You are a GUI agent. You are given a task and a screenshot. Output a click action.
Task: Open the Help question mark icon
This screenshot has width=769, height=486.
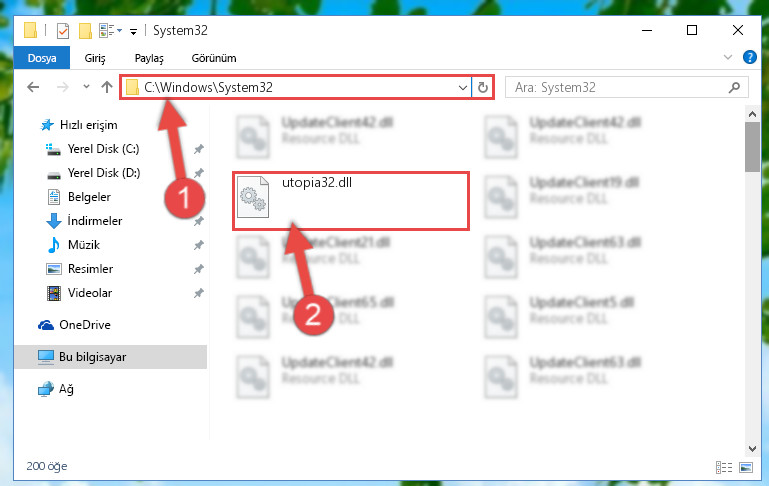pyautogui.click(x=749, y=57)
